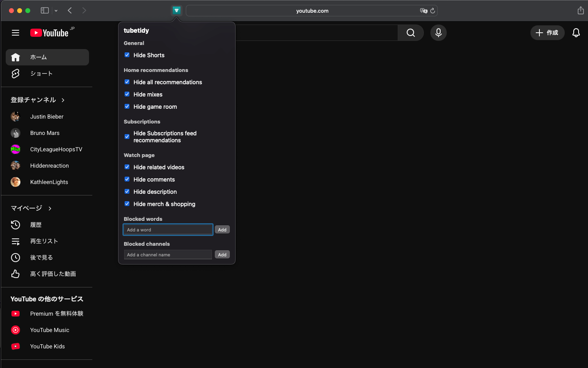Toggle Hide description checkbox

pyautogui.click(x=127, y=191)
